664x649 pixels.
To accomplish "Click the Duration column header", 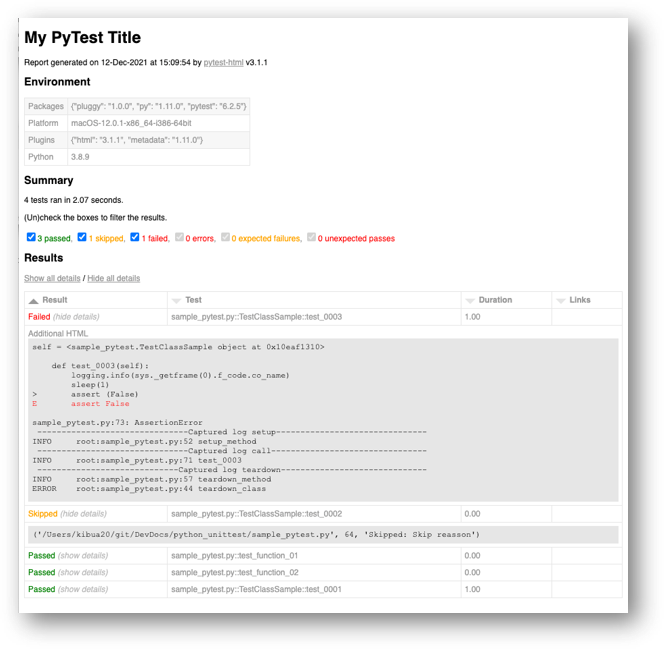I will pyautogui.click(x=506, y=300).
